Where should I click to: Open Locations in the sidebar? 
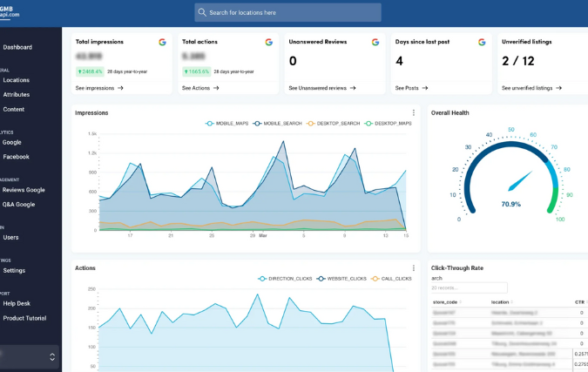click(17, 80)
